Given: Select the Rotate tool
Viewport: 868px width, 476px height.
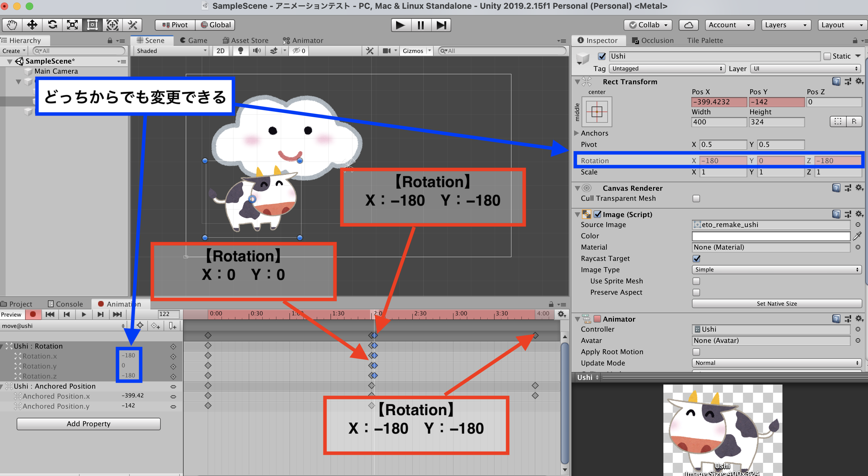Looking at the screenshot, I should point(52,25).
